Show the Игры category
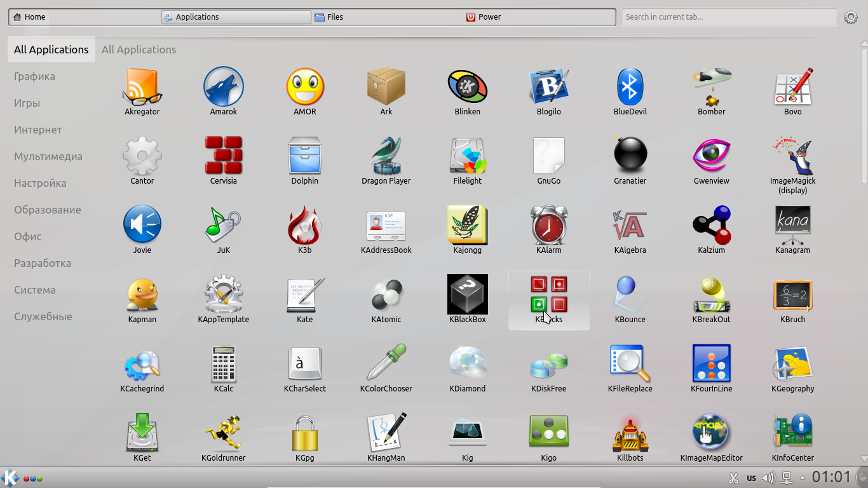This screenshot has width=868, height=488. tap(27, 103)
